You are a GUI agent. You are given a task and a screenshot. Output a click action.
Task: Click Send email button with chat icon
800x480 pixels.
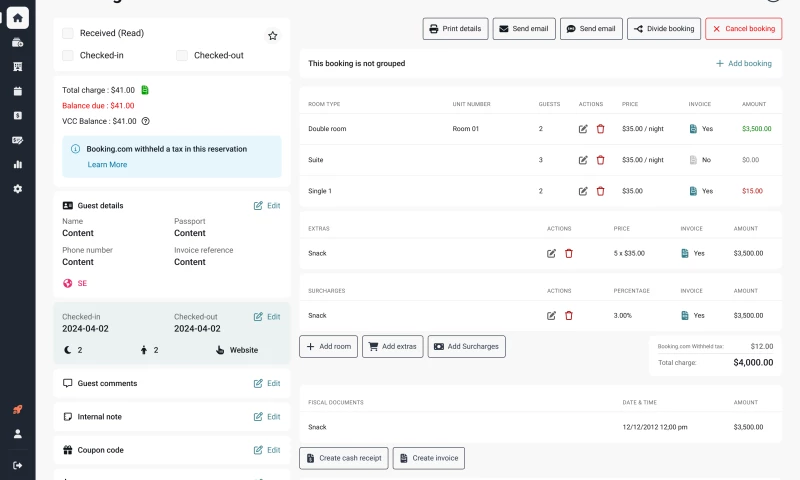pyautogui.click(x=591, y=29)
